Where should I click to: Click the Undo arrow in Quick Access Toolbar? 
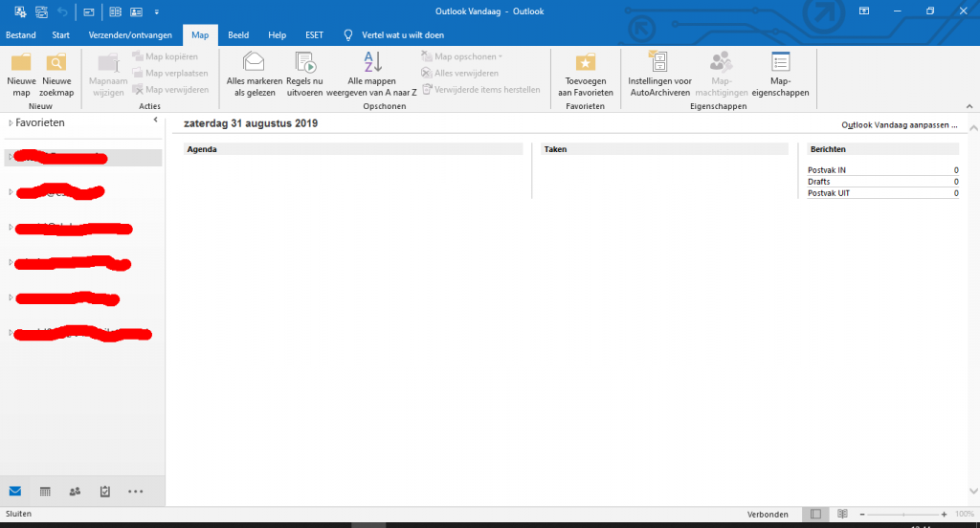(x=62, y=11)
